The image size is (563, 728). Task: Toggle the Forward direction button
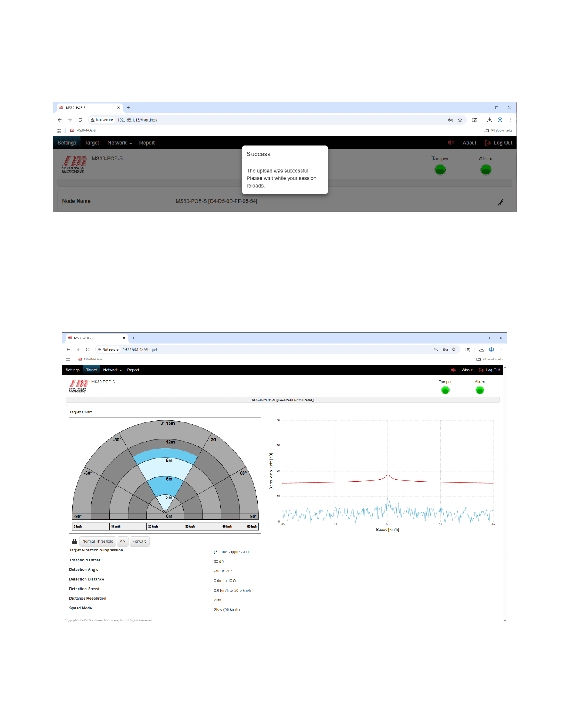140,542
